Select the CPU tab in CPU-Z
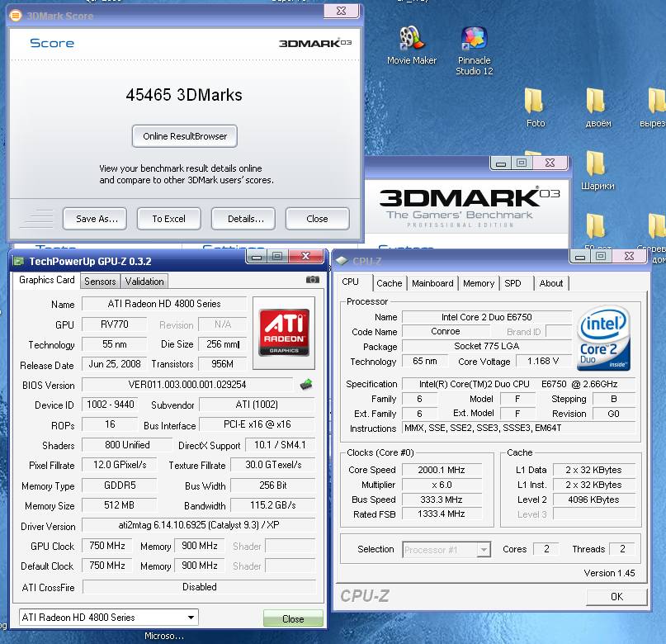666x644 pixels. (351, 282)
